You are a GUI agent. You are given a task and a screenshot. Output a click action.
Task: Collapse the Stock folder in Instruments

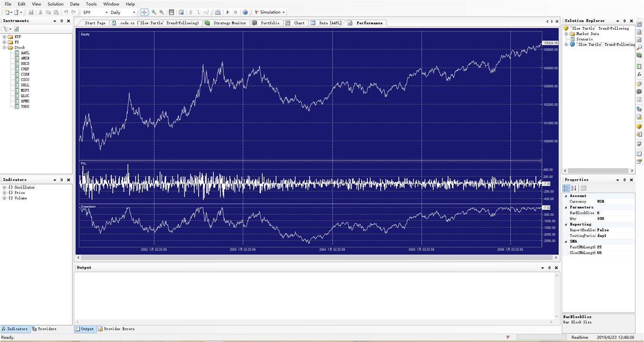(x=4, y=48)
